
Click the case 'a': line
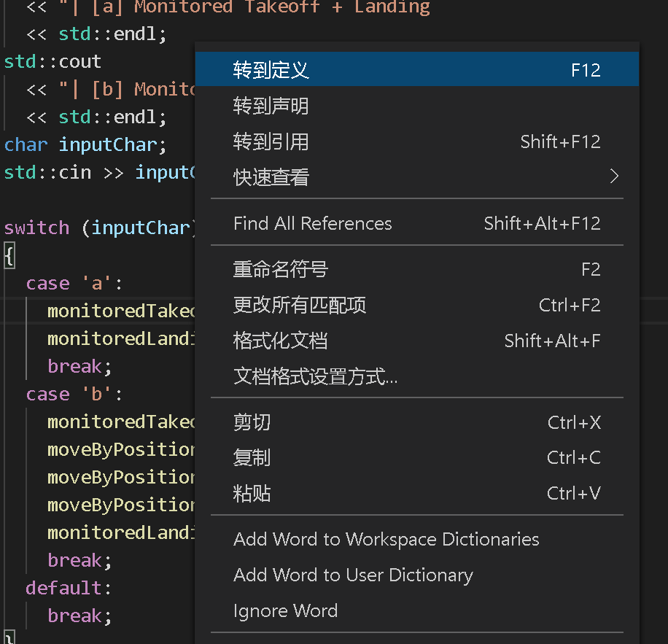pos(74,283)
